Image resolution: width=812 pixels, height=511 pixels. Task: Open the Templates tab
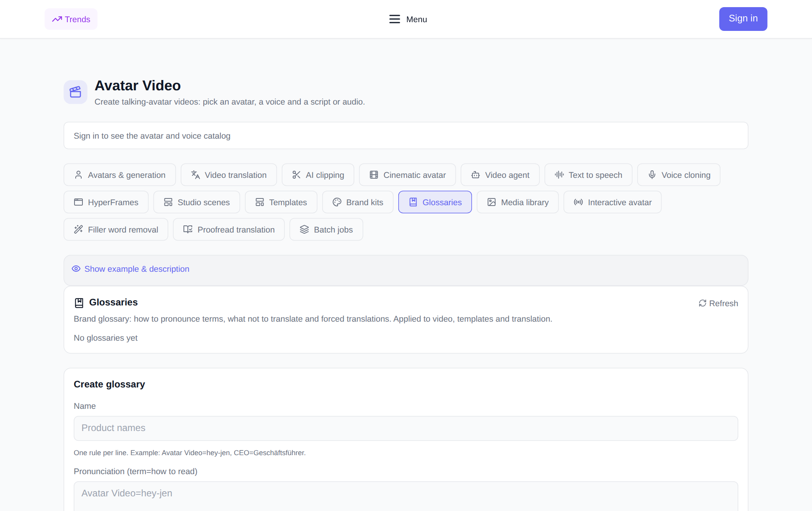(281, 202)
